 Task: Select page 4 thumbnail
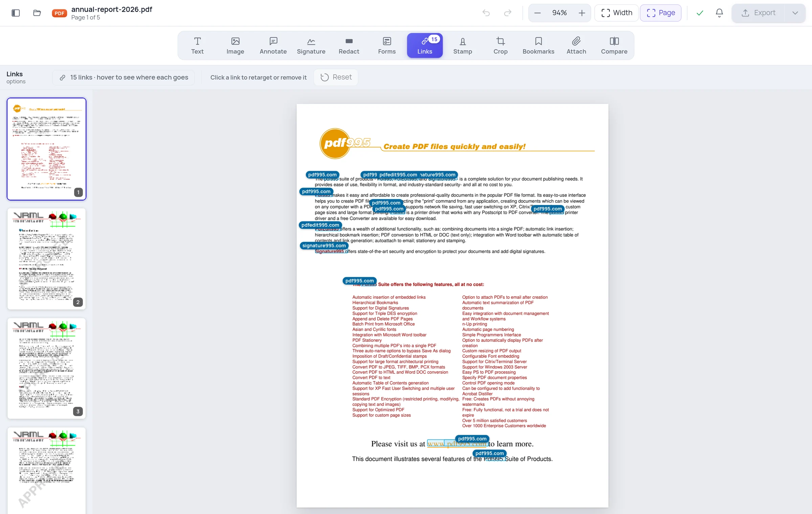(47, 471)
